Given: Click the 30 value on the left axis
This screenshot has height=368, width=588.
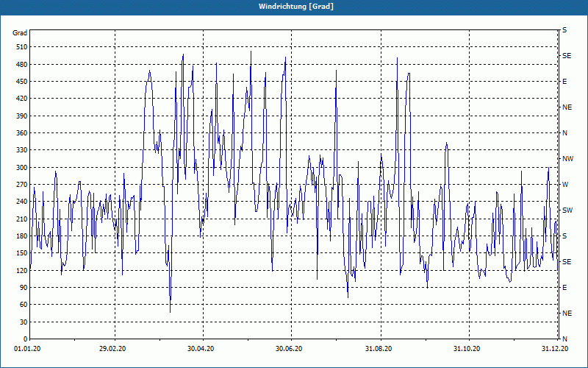Looking at the screenshot, I should click(x=24, y=322).
